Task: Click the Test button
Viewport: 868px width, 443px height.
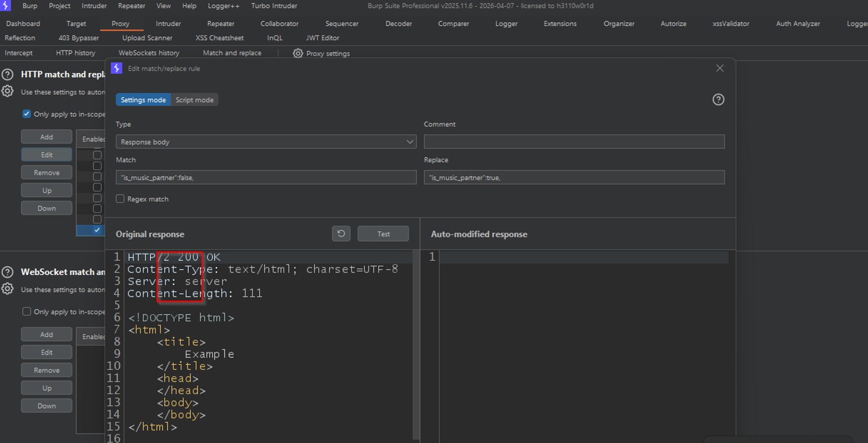Action: (x=383, y=234)
